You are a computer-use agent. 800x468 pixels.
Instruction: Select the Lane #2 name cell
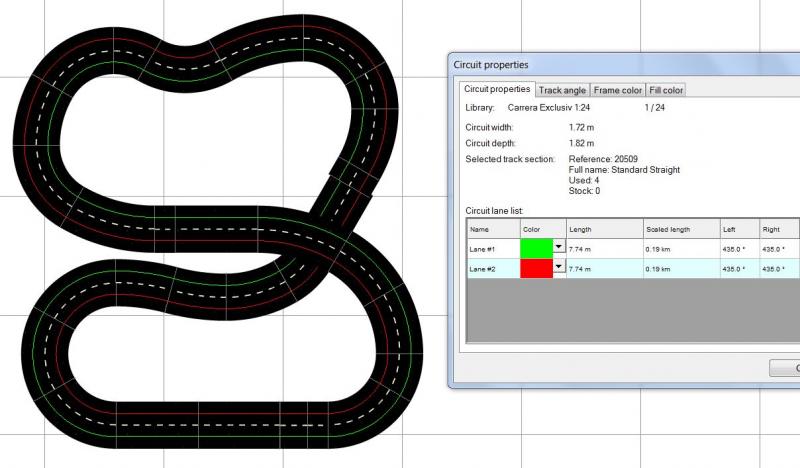point(492,268)
